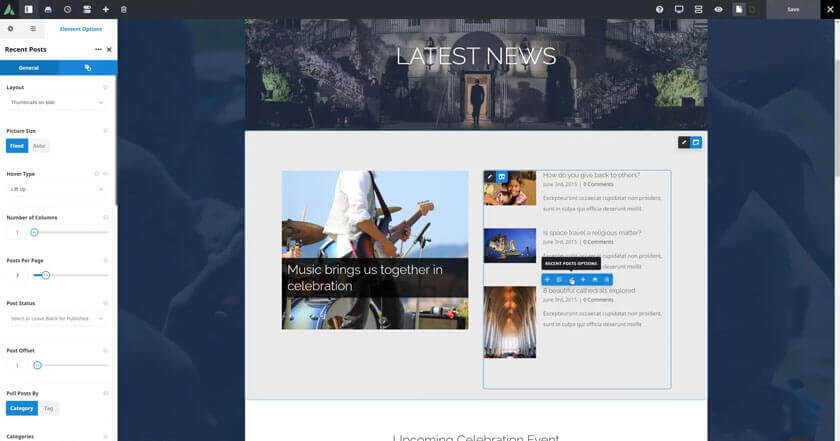The image size is (840, 441).
Task: Open responsive desktop preview icon
Action: click(x=679, y=9)
